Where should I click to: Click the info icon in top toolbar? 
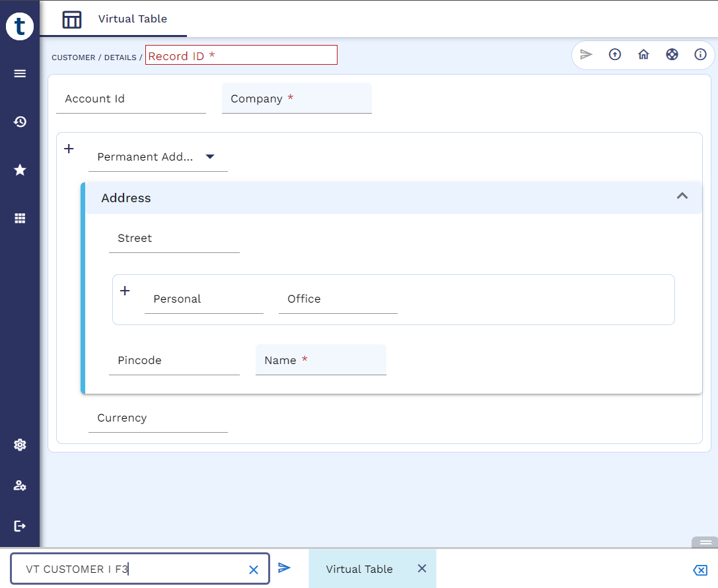pos(700,55)
